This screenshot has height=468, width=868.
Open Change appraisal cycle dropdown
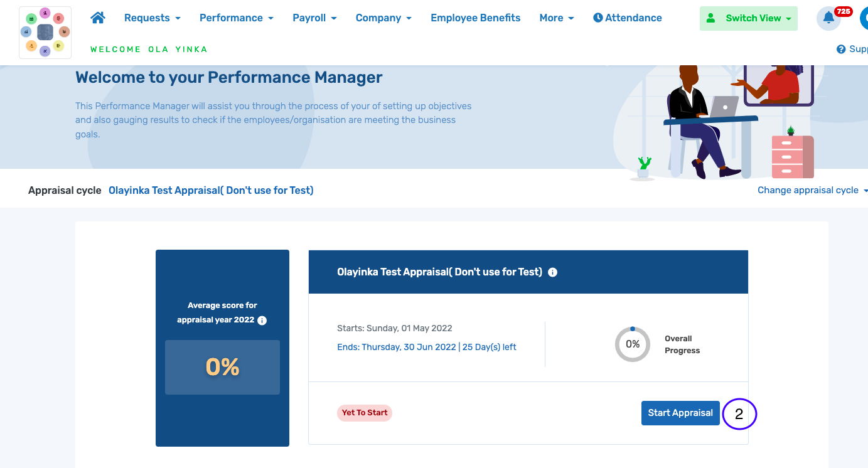[x=812, y=190]
